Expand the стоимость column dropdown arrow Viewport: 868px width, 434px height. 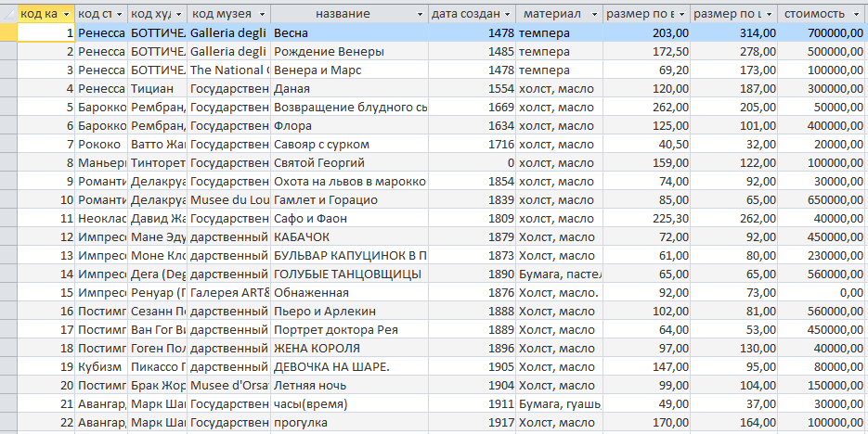[x=856, y=15]
